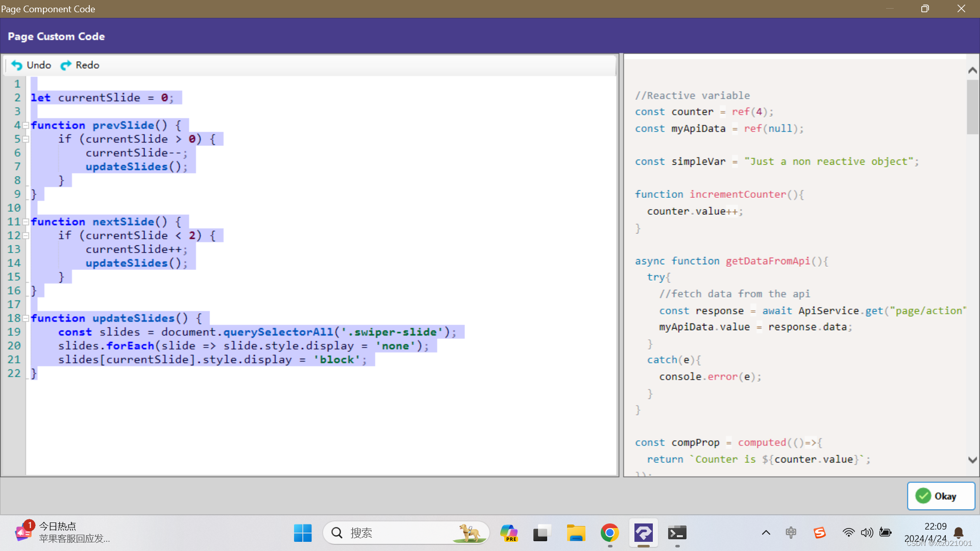Open Google Chrome from the taskbar

coord(609,533)
